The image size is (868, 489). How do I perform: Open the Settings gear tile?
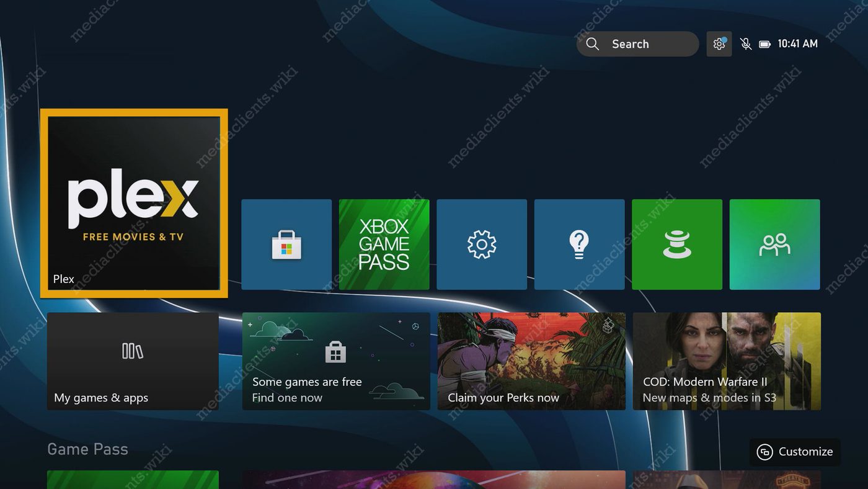(x=482, y=244)
